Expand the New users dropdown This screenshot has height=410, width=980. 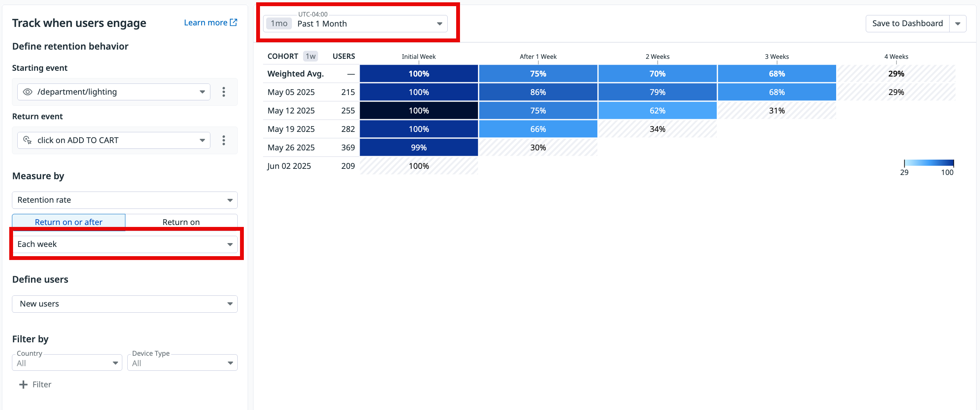tap(230, 304)
